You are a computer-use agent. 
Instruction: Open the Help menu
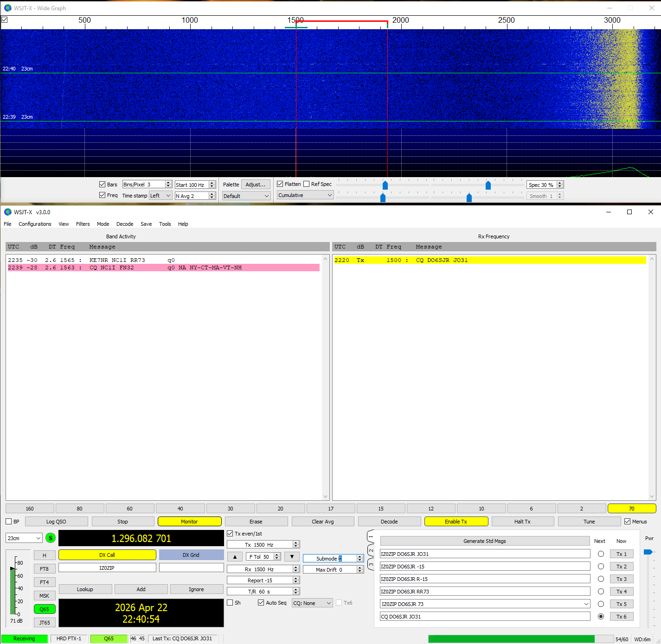pos(183,224)
